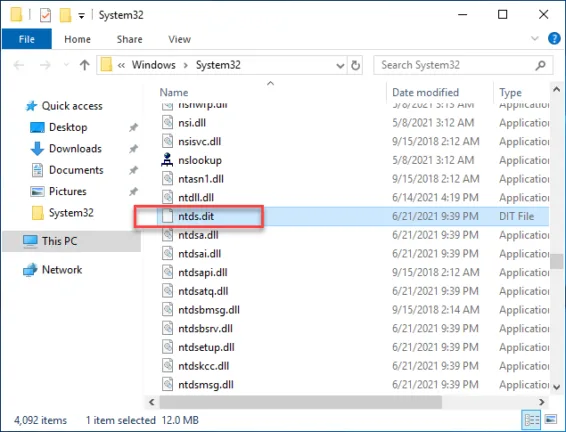
Task: Select the ntdsbmsg.dll file
Action: (x=209, y=310)
